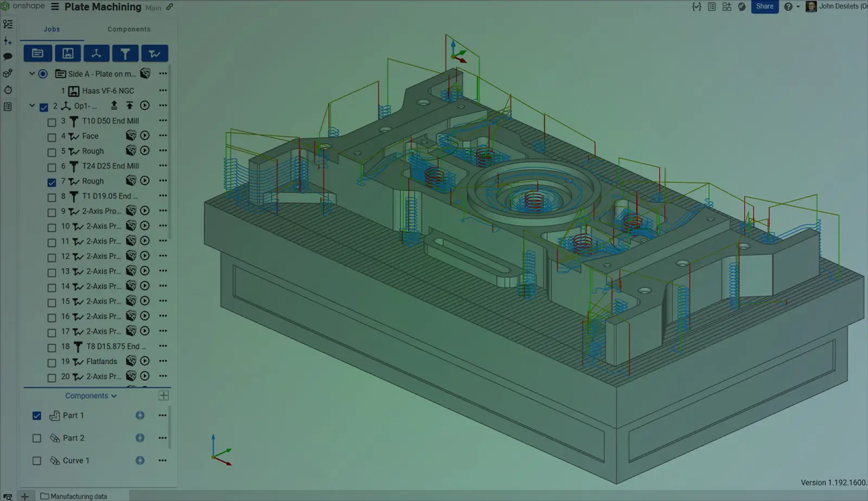Collapse the Side A job tree
The image size is (868, 501).
pyautogui.click(x=32, y=73)
